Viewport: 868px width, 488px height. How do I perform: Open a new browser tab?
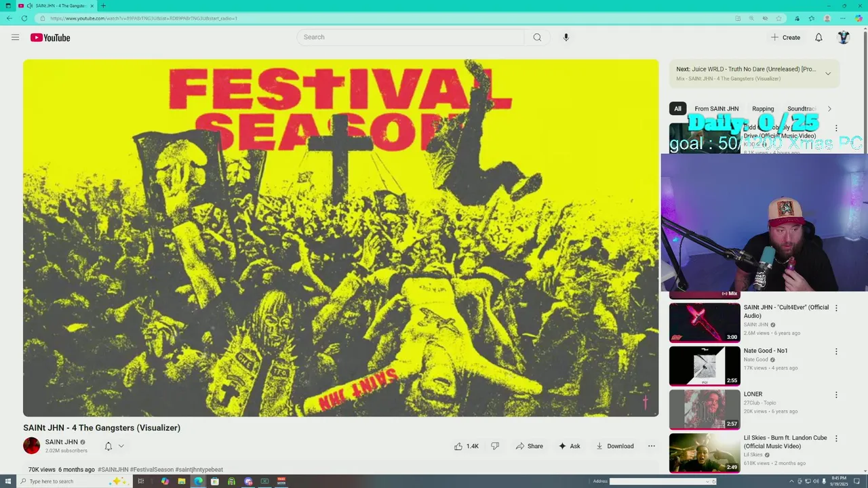click(103, 5)
